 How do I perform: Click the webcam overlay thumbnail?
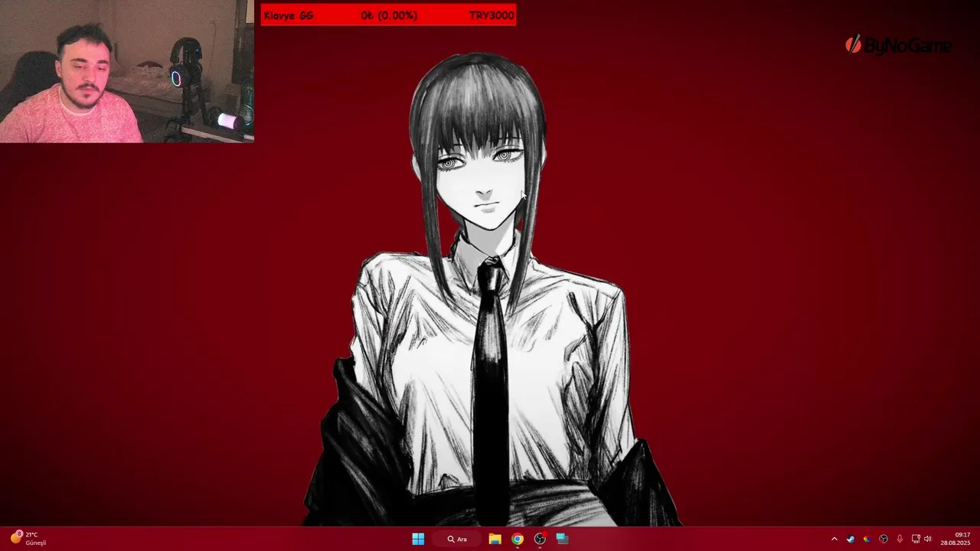[127, 71]
